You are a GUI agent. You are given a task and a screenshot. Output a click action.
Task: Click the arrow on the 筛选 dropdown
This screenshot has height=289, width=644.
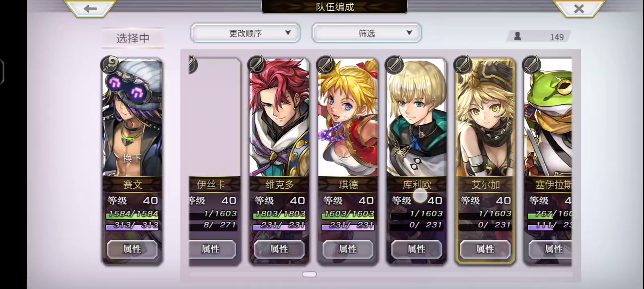tap(409, 33)
